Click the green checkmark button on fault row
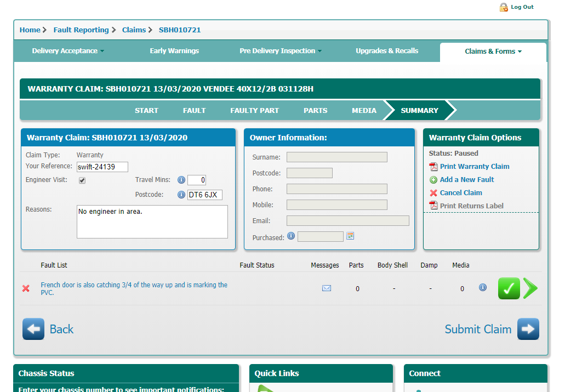This screenshot has height=392, width=565. click(x=509, y=288)
